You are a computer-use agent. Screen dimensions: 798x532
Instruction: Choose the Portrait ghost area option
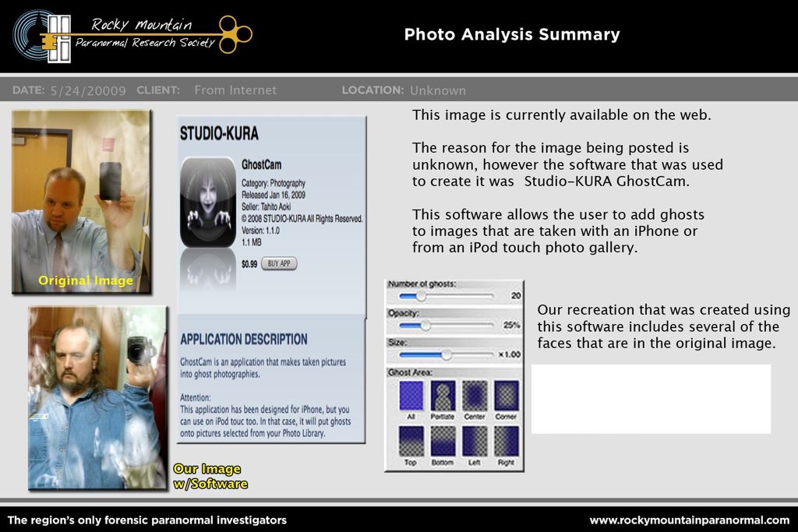443,396
